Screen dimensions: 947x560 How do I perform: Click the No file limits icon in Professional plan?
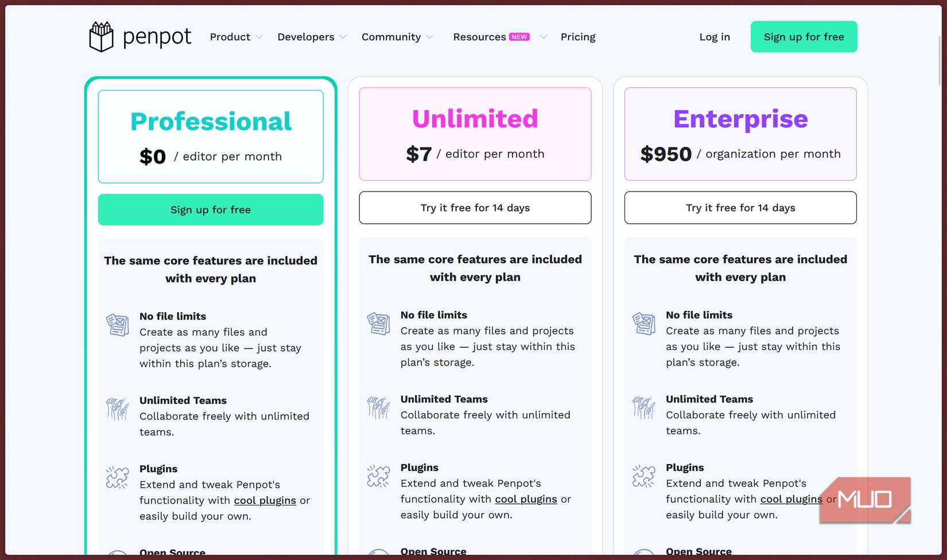(117, 324)
